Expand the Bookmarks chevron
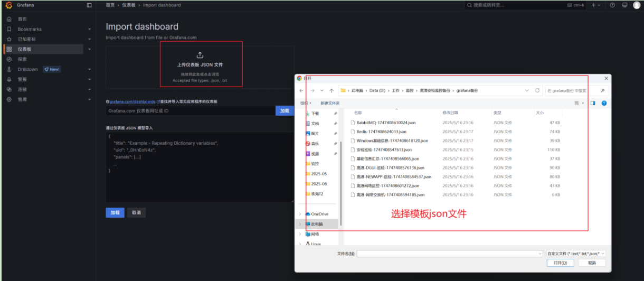Viewport: 644px width, 281px height. [89, 29]
